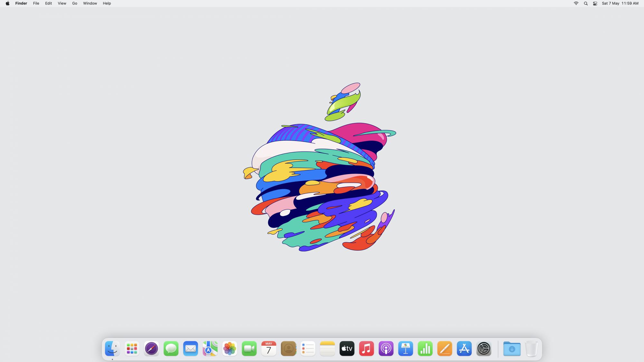
Task: Open Keynote from the Dock
Action: point(405,349)
